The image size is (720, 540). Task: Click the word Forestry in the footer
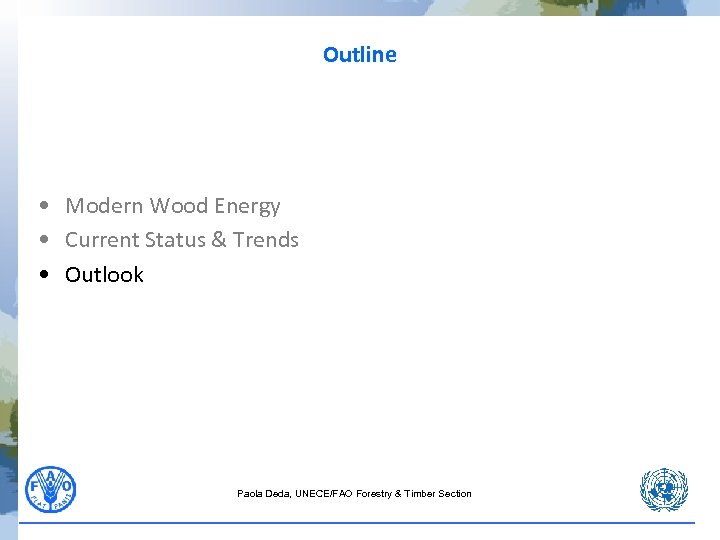click(373, 494)
